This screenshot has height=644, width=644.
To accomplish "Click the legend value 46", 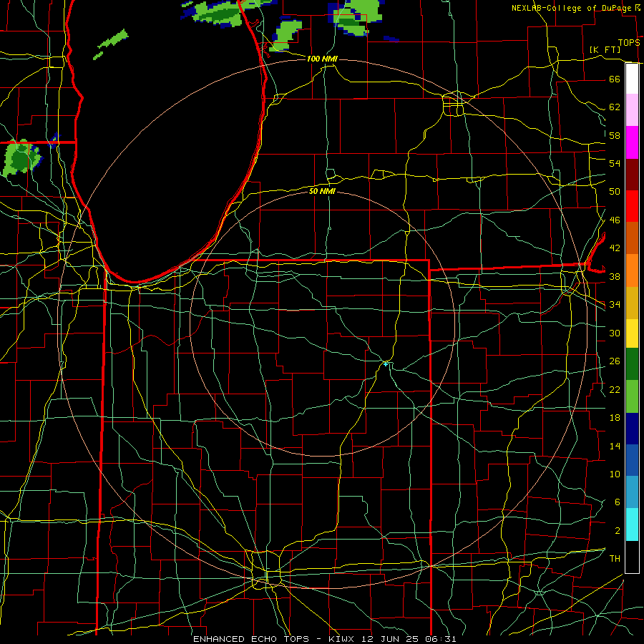I will pos(615,220).
